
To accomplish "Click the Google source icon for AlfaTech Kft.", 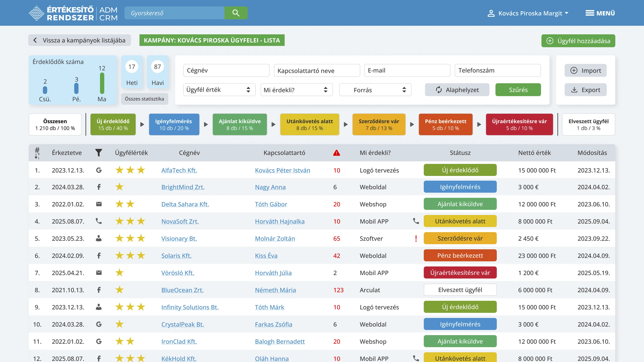I will tap(99, 170).
